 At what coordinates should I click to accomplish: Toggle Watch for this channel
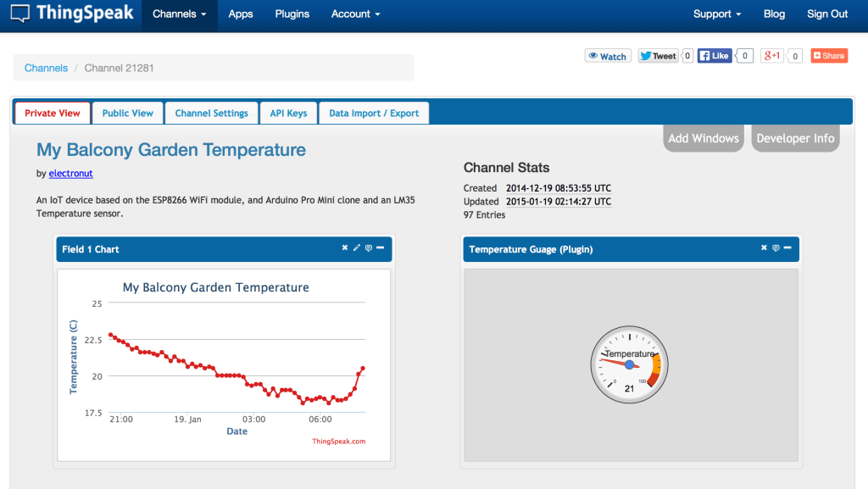[607, 55]
